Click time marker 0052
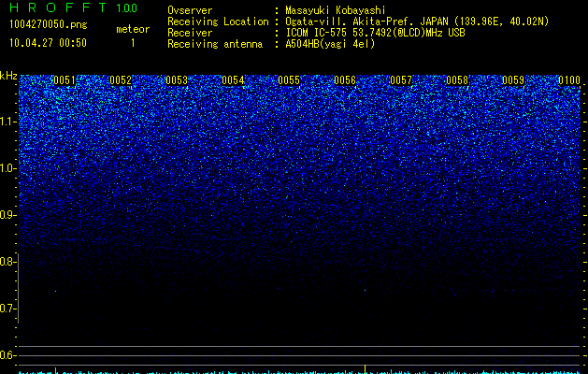Image resolution: width=588 pixels, height=374 pixels. [x=121, y=80]
